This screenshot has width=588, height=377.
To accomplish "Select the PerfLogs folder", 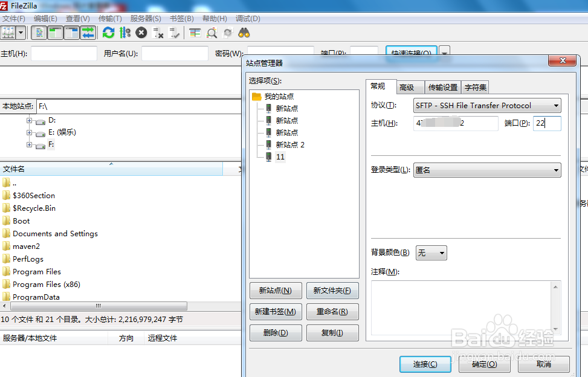I will coord(28,259).
